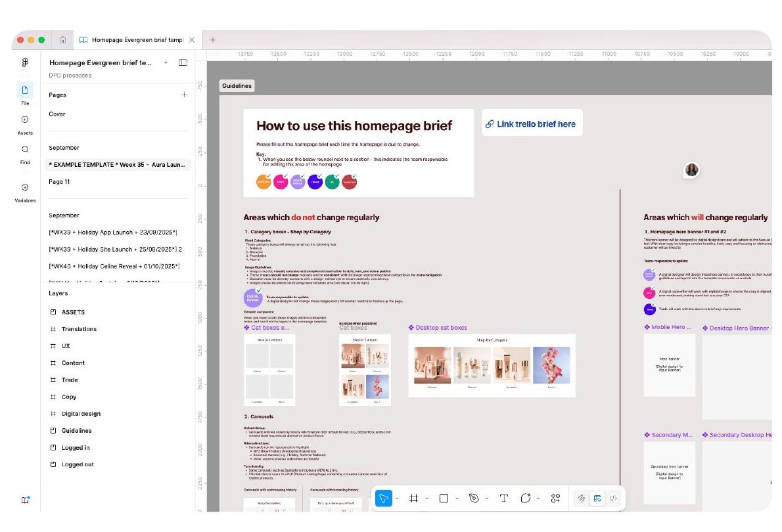Open the Variables panel
Viewport: 782px width, 532px height.
25,192
